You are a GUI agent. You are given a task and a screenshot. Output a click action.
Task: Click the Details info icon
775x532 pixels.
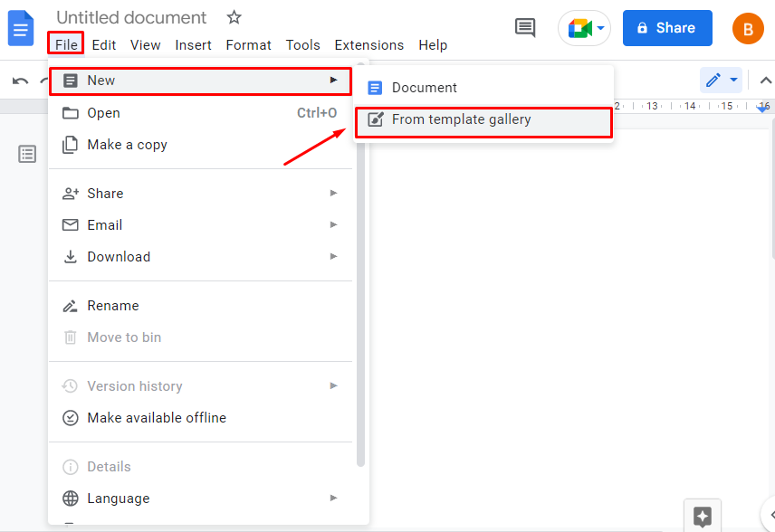click(71, 467)
